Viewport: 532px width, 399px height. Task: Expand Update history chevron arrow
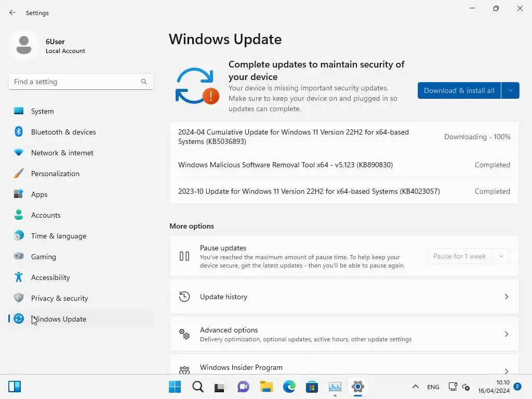pos(507,297)
